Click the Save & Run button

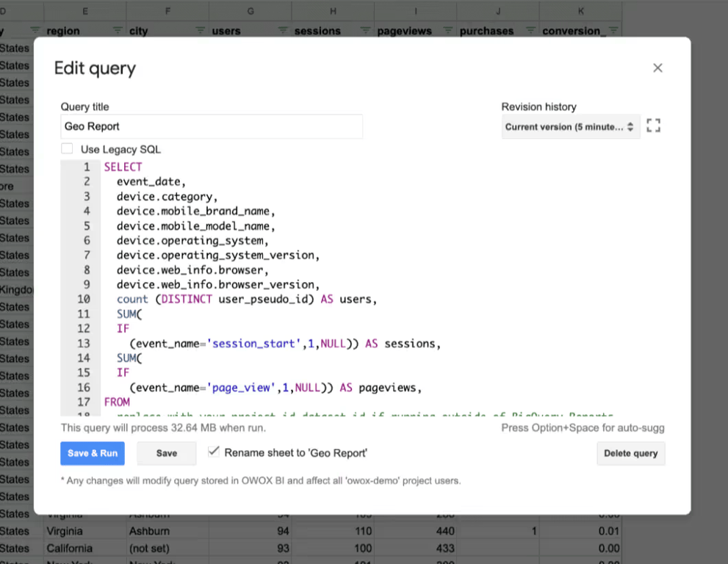coord(93,453)
